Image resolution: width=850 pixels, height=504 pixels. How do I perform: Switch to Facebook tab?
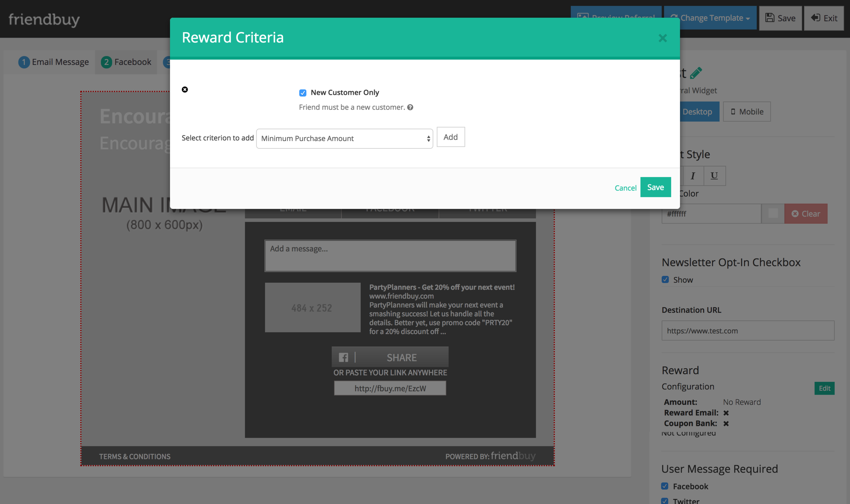coord(126,62)
